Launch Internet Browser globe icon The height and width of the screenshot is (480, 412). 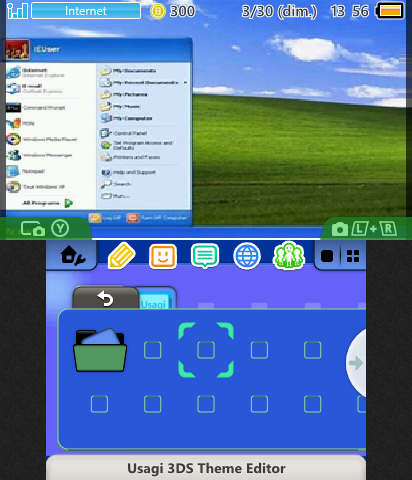click(x=247, y=256)
